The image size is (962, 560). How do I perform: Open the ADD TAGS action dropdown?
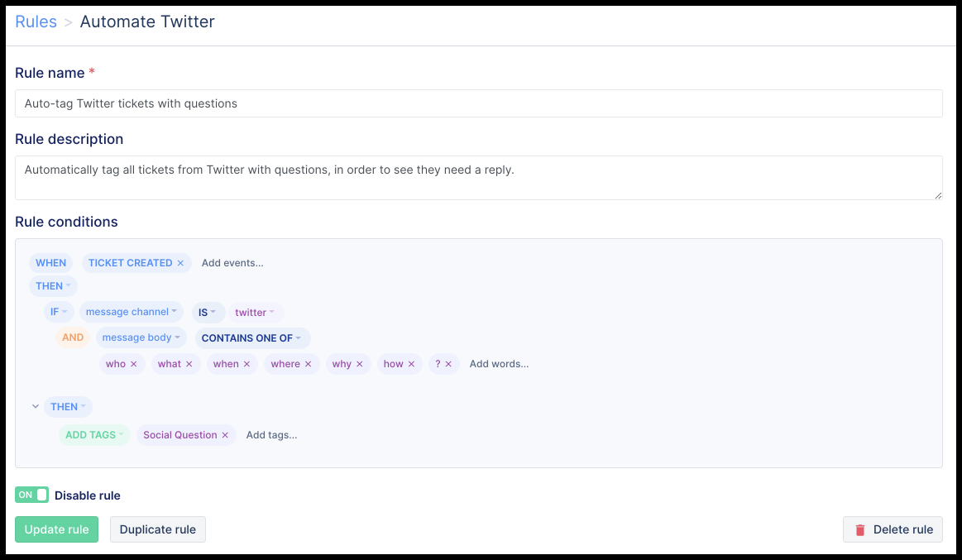coord(94,435)
